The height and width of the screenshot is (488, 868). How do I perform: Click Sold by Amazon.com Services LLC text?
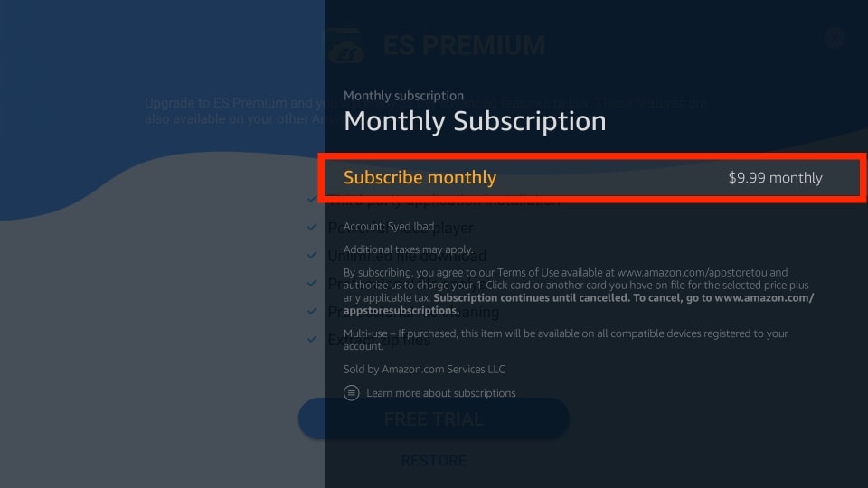424,369
